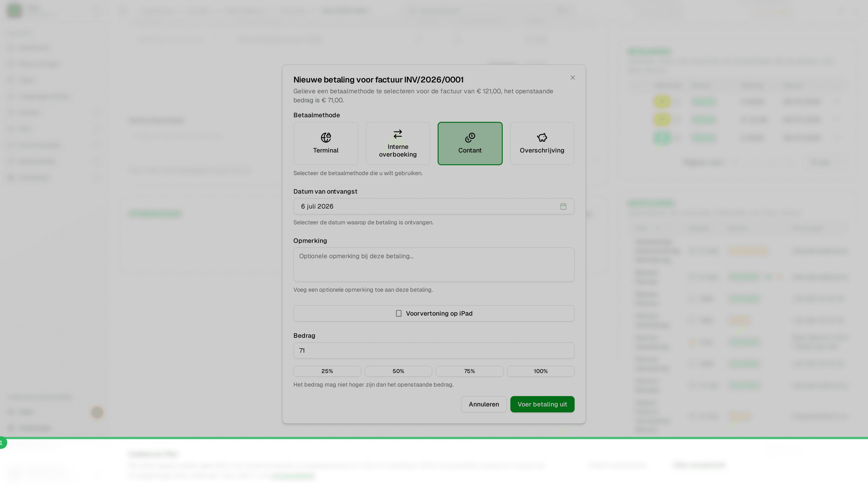Choose Terminal as payment method
868x488 pixels.
[325, 143]
